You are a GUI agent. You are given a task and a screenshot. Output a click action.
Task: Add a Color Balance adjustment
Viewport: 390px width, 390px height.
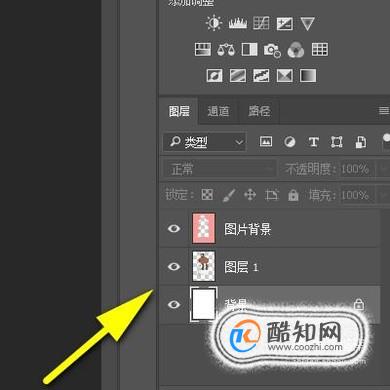click(226, 50)
